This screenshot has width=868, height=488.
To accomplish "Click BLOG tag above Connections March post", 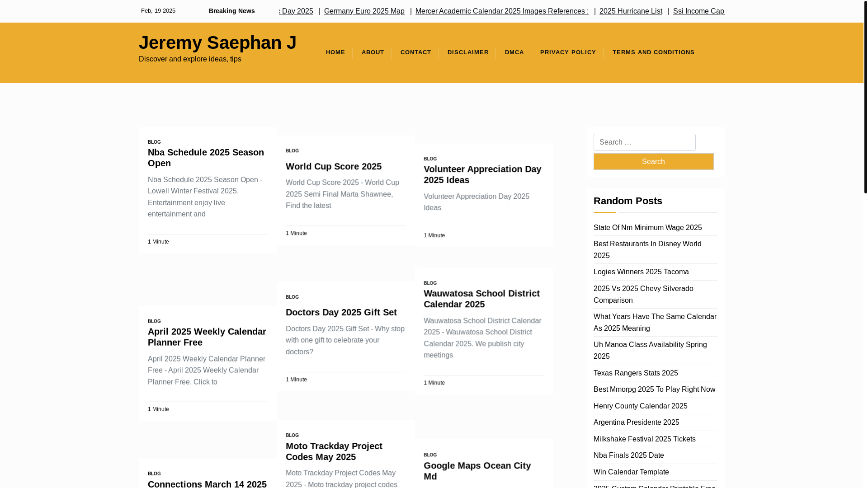I will pyautogui.click(x=154, y=474).
